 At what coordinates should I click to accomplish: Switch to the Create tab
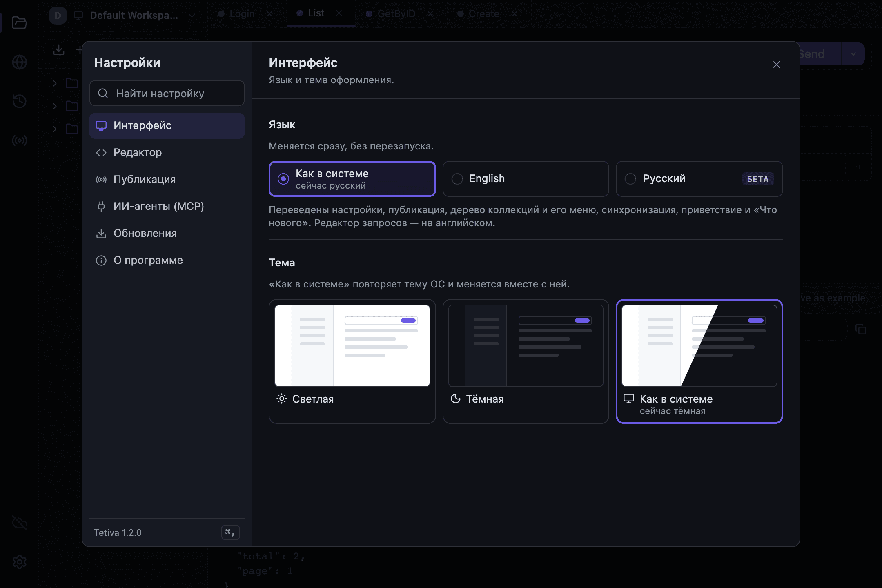(483, 14)
